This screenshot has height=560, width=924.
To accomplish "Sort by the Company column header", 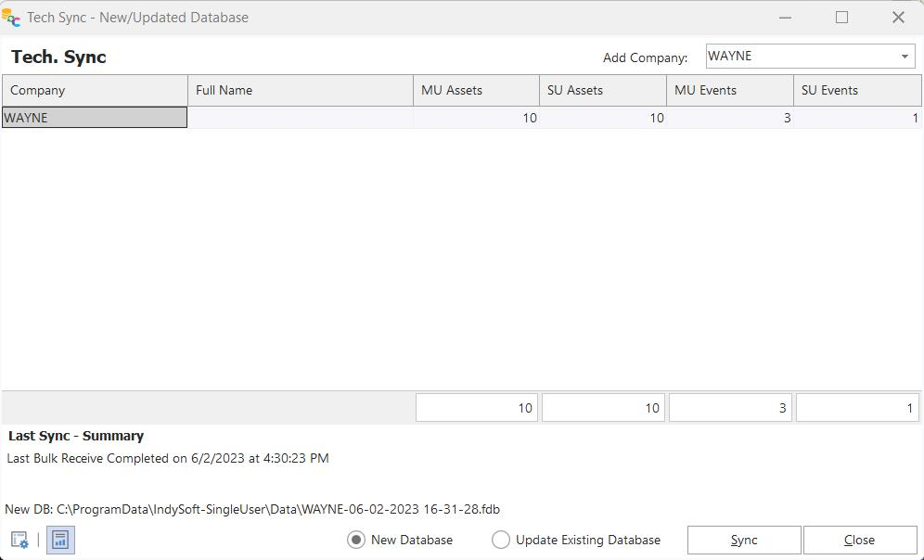I will 95,91.
